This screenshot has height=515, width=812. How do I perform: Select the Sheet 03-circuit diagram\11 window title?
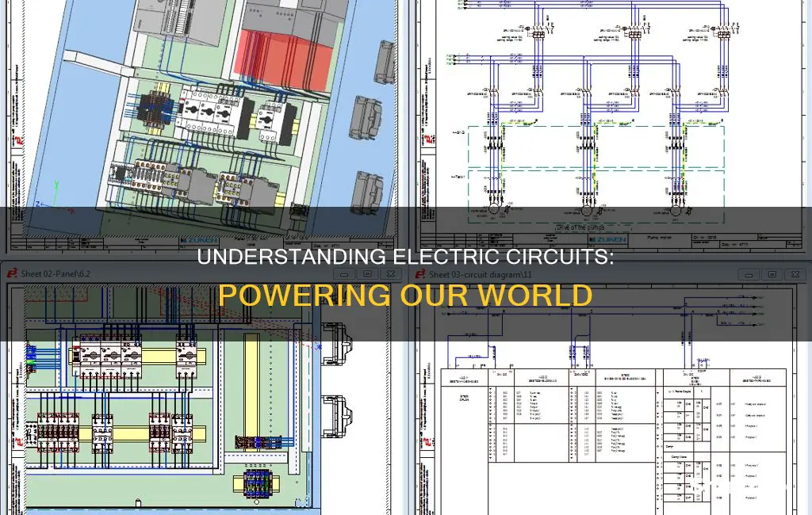pos(480,274)
